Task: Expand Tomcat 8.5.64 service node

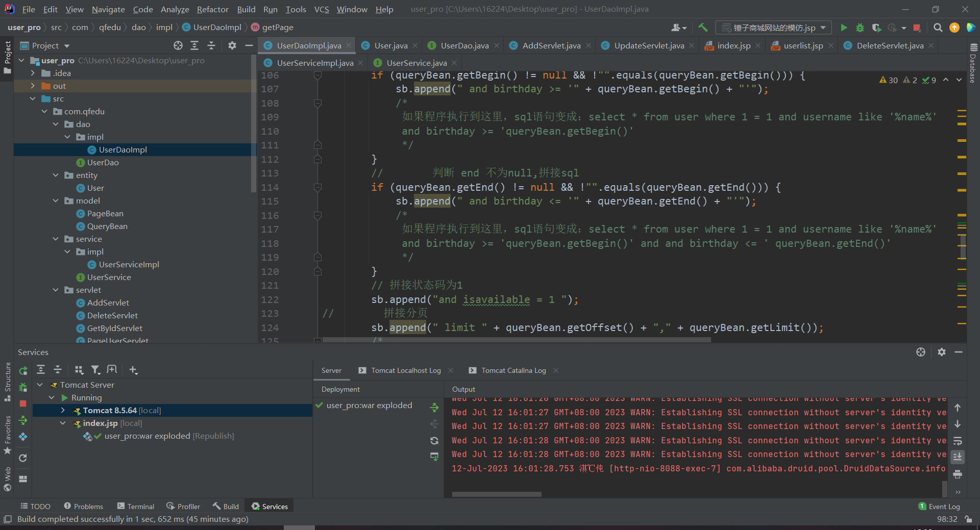Action: (63, 411)
